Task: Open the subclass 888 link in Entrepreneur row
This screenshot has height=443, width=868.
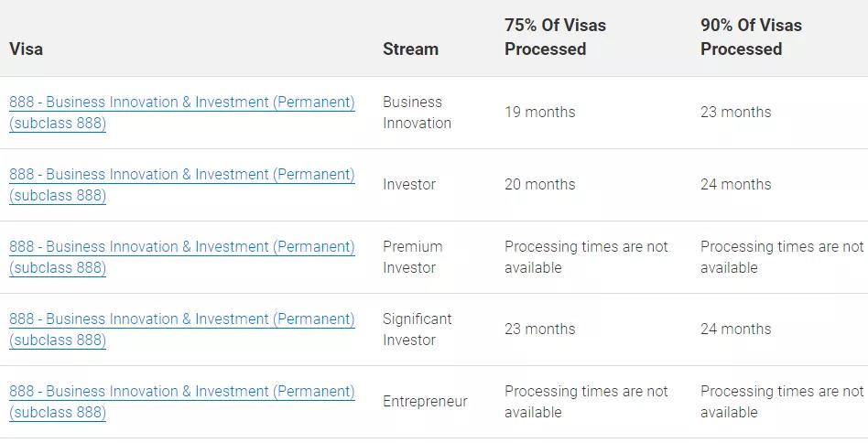Action: (x=181, y=402)
